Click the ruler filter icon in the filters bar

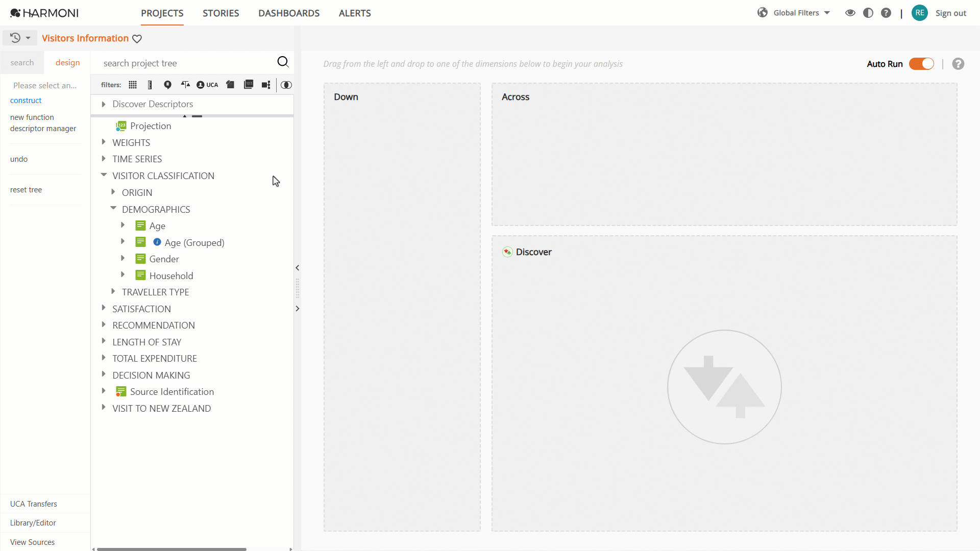[x=150, y=85]
